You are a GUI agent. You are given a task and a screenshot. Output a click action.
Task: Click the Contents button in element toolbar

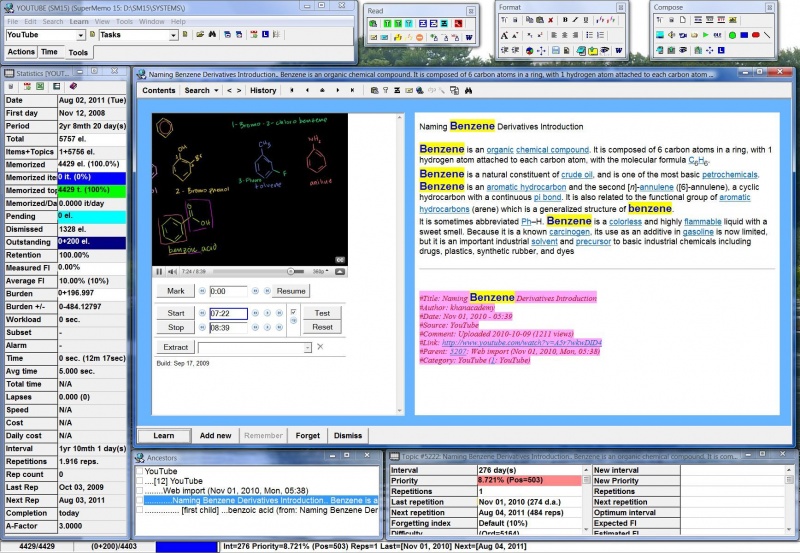(x=159, y=90)
